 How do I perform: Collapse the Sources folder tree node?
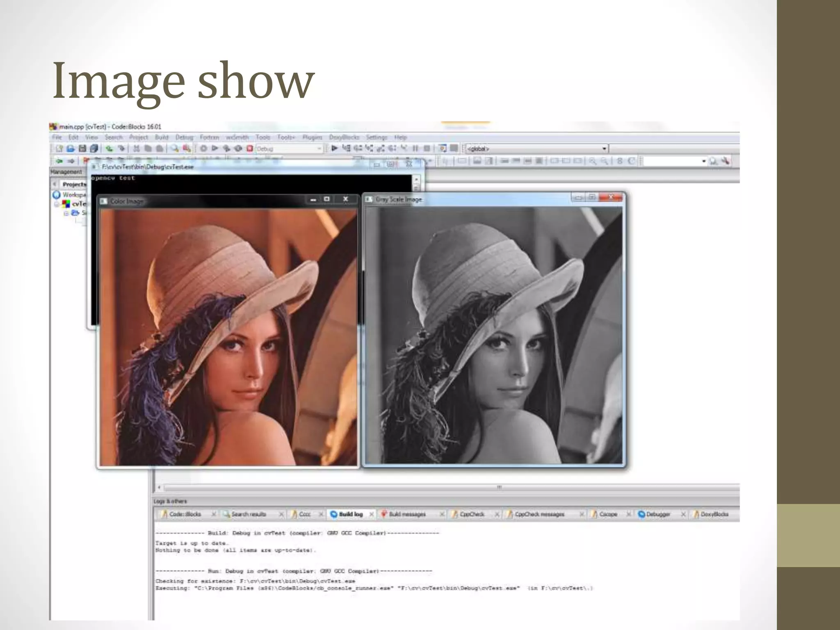pyautogui.click(x=66, y=213)
